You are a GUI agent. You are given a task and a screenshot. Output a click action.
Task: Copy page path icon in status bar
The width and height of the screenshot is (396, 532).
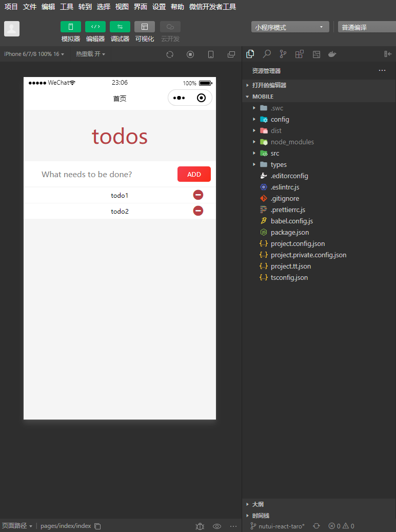pyautogui.click(x=97, y=526)
